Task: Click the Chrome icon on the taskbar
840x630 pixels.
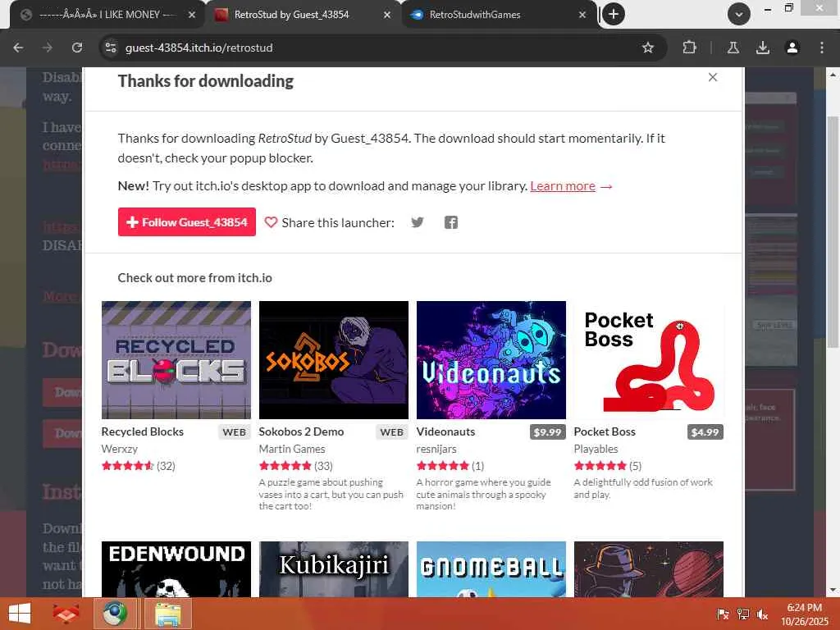Action: point(115,614)
